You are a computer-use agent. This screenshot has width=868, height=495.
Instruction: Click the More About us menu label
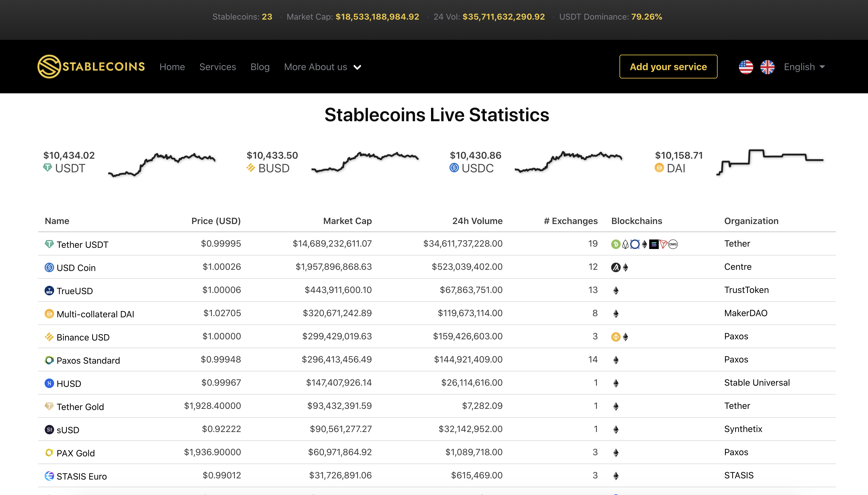315,67
